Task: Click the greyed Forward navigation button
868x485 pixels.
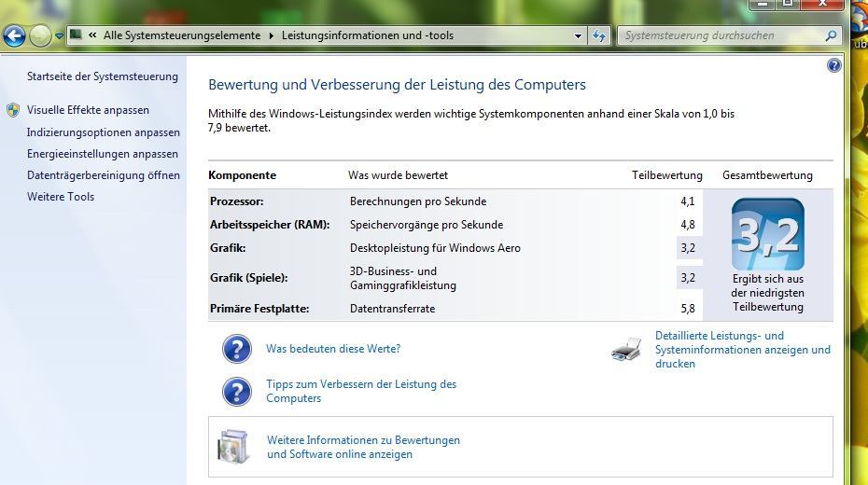Action: click(x=40, y=36)
